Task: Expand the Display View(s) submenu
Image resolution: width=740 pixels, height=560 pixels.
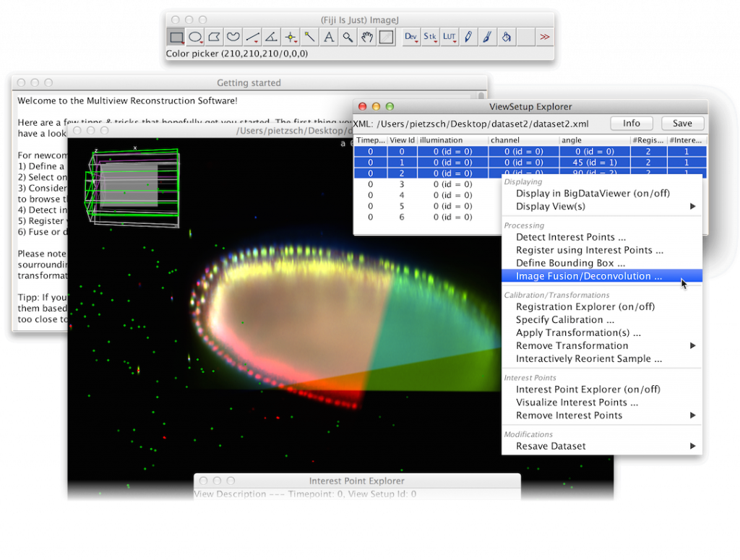Action: point(602,206)
